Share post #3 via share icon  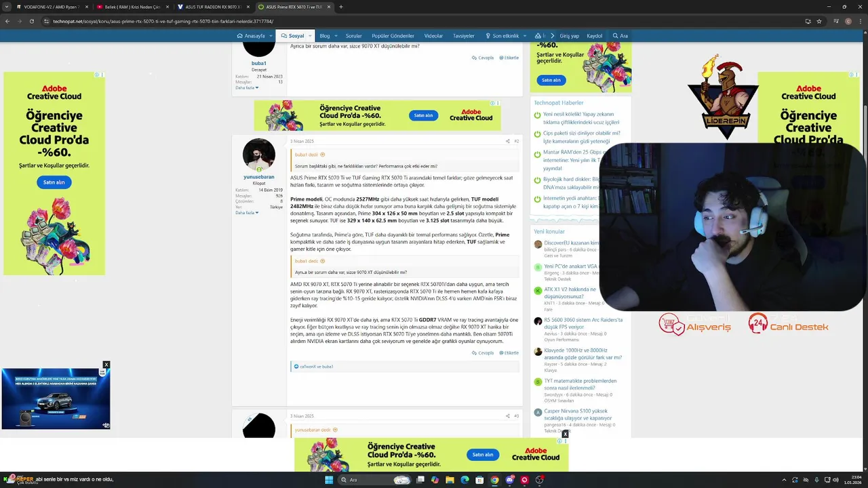[507, 415]
